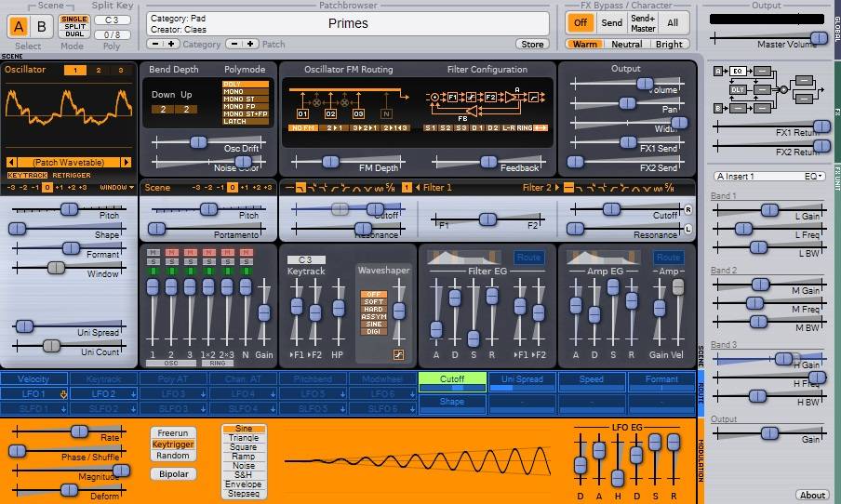Image resolution: width=841 pixels, height=504 pixels.
Task: Open the A Insert 1 effect dropdown
Action: coord(768,176)
